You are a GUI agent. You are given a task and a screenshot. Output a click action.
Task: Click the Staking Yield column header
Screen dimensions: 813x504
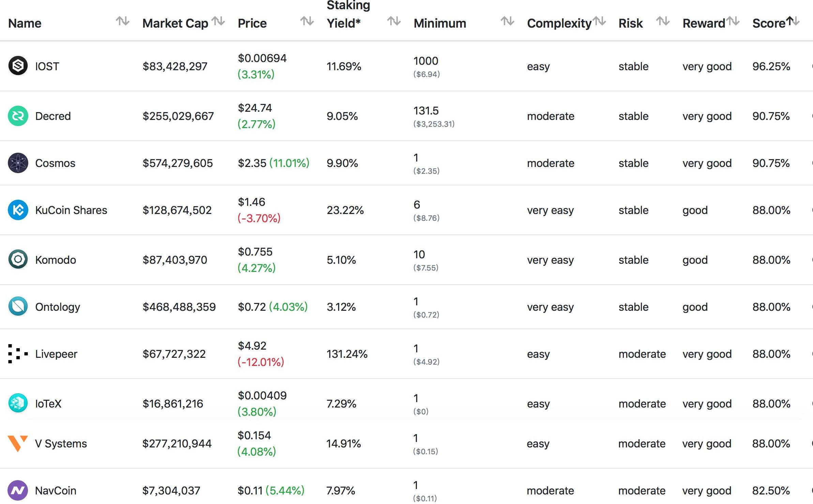pyautogui.click(x=348, y=14)
